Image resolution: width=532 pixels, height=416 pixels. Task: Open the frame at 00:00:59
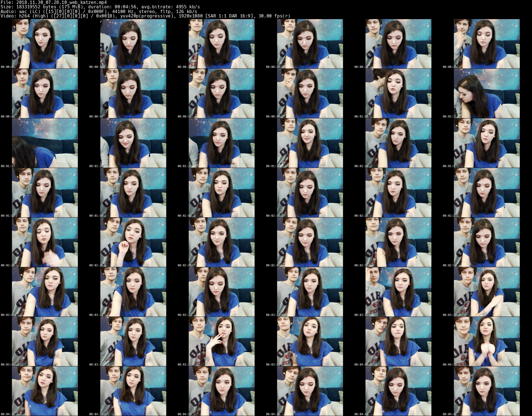tap(310, 93)
